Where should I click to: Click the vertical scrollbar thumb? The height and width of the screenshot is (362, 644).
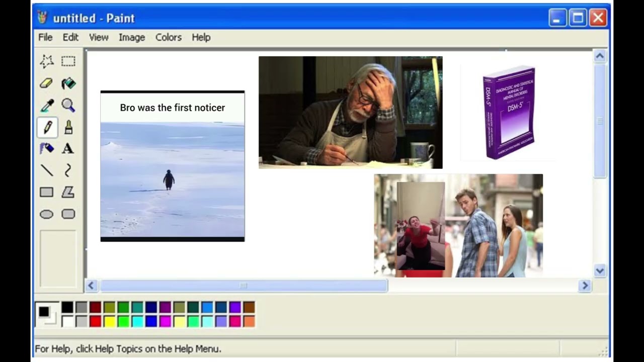point(600,121)
